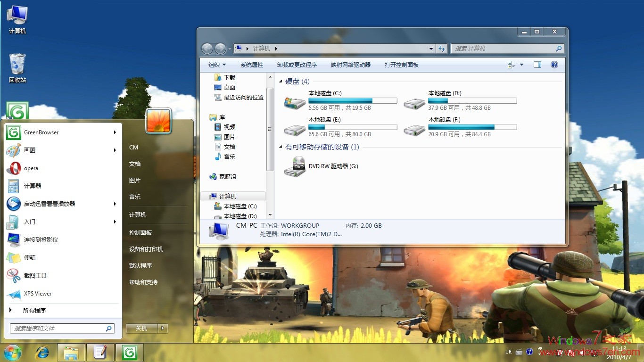
Task: Open 设备和打印机 from start menu
Action: pyautogui.click(x=146, y=249)
